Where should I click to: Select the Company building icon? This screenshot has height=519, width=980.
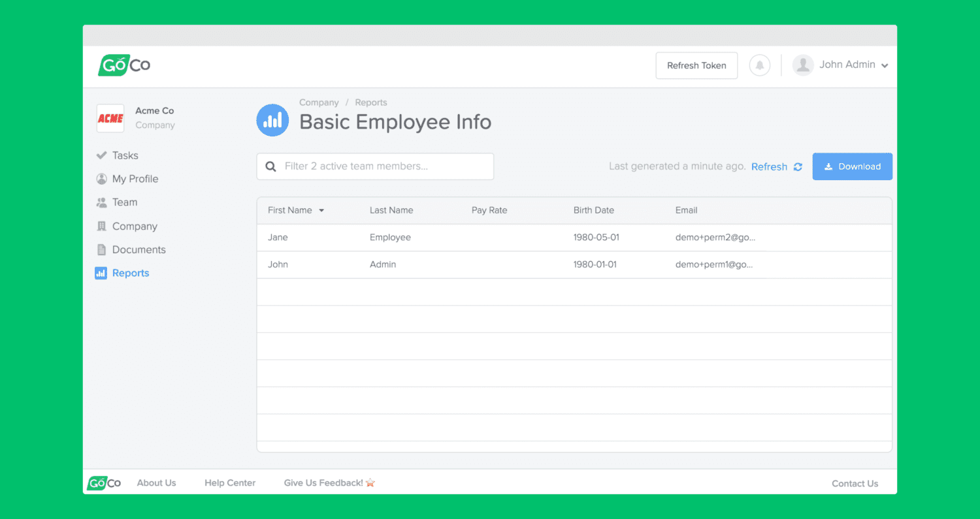tap(101, 226)
